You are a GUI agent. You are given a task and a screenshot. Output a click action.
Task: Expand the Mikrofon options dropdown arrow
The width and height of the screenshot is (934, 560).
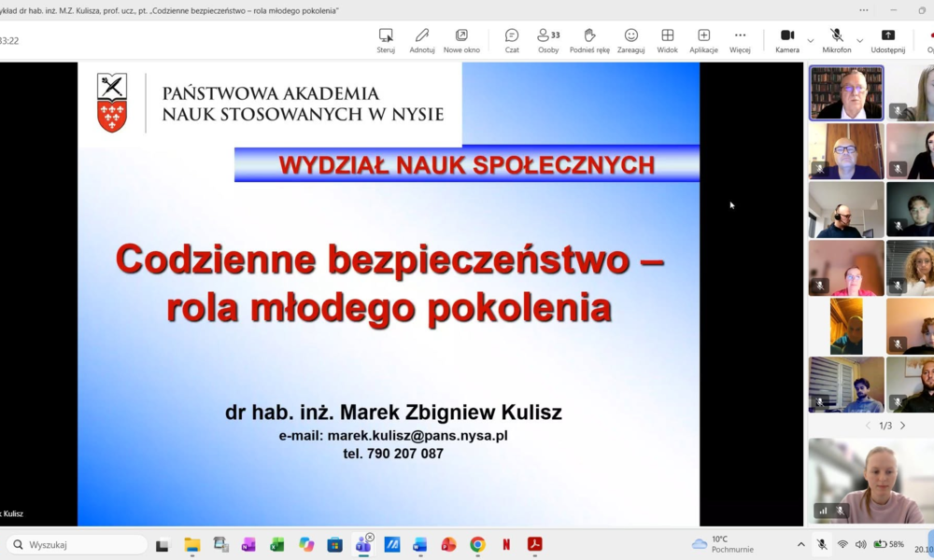[859, 40]
